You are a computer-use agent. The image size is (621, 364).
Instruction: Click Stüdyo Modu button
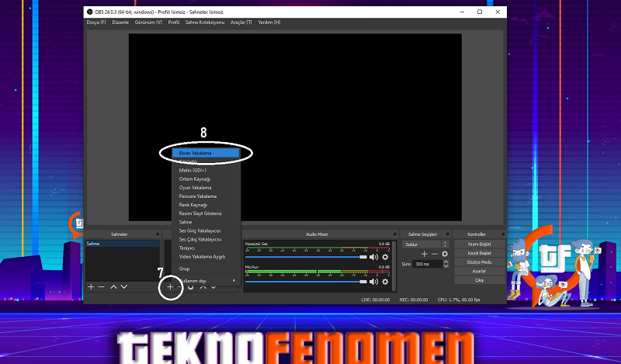tap(480, 262)
